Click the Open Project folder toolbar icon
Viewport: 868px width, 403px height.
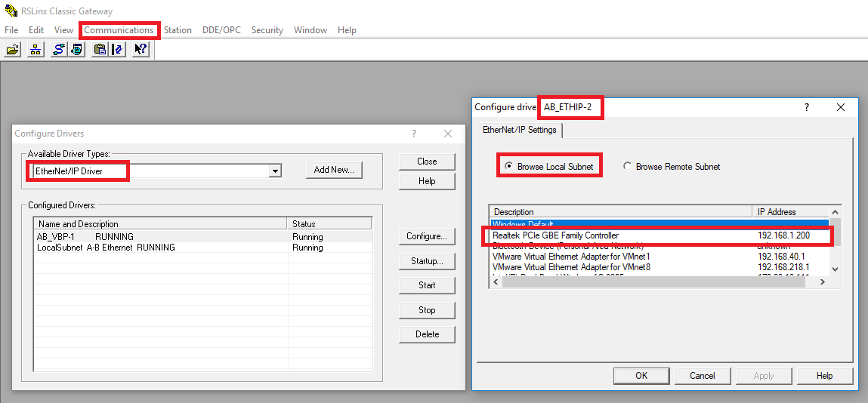pyautogui.click(x=12, y=49)
